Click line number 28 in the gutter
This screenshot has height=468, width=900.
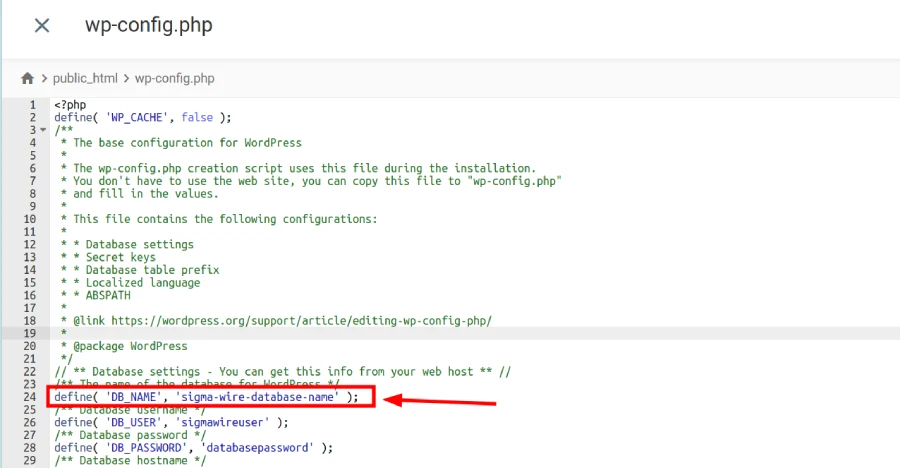(x=30, y=448)
